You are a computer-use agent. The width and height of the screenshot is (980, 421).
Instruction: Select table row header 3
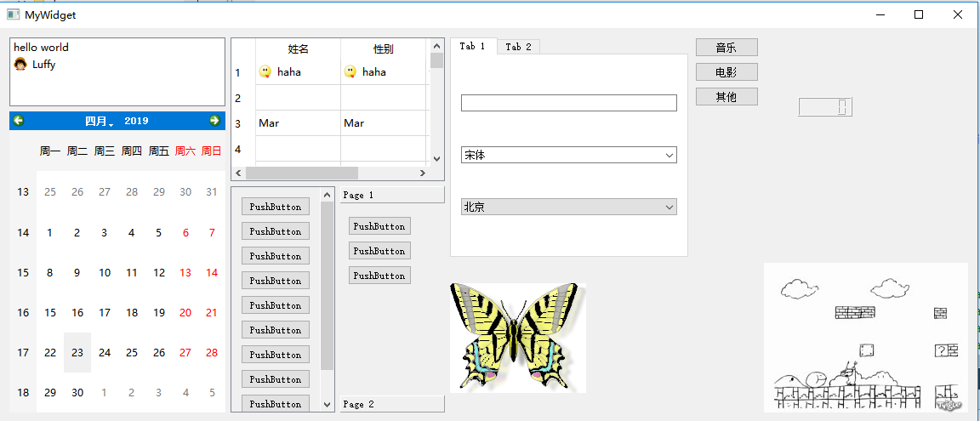pos(243,123)
